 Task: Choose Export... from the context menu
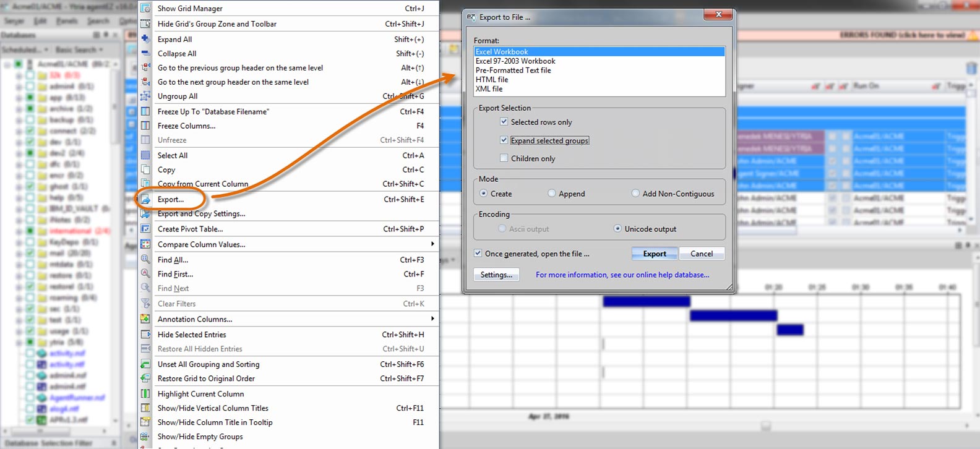(x=171, y=199)
